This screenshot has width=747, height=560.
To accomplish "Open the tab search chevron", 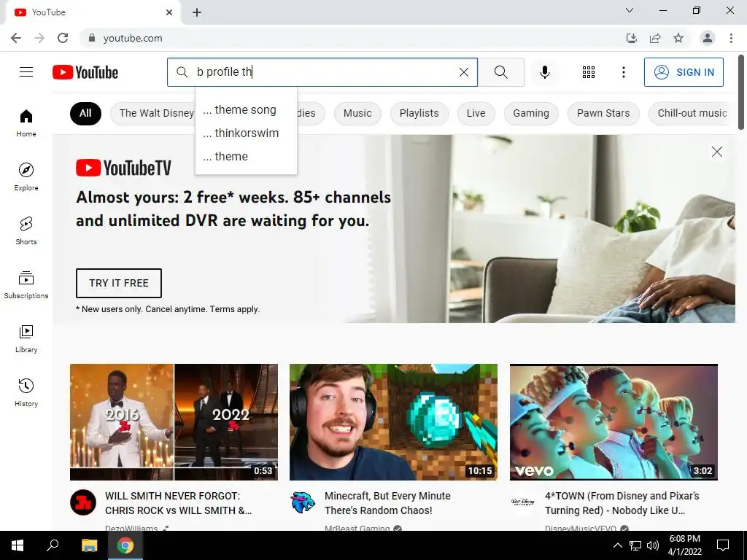I will 630,10.
